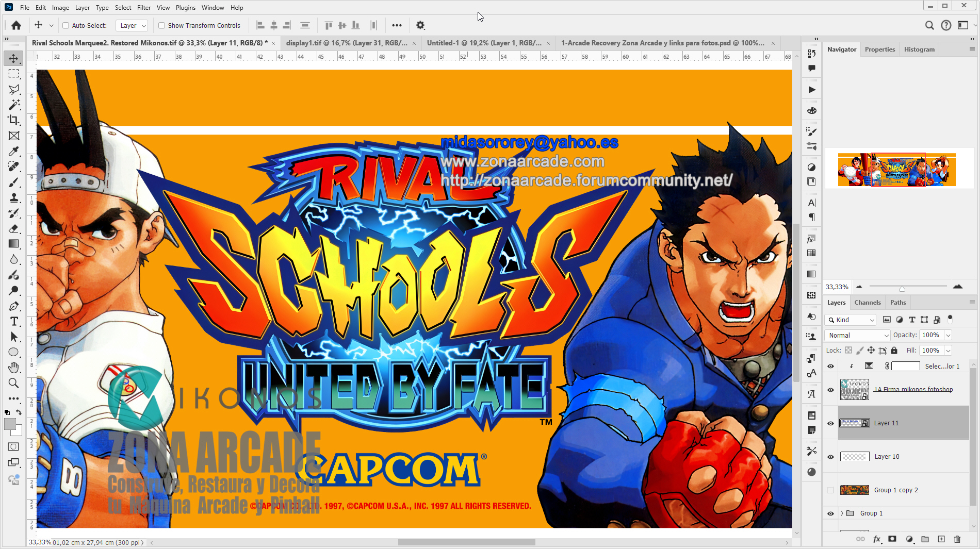Open the Fill dropdown arrow
The image size is (980, 549).
[948, 351]
